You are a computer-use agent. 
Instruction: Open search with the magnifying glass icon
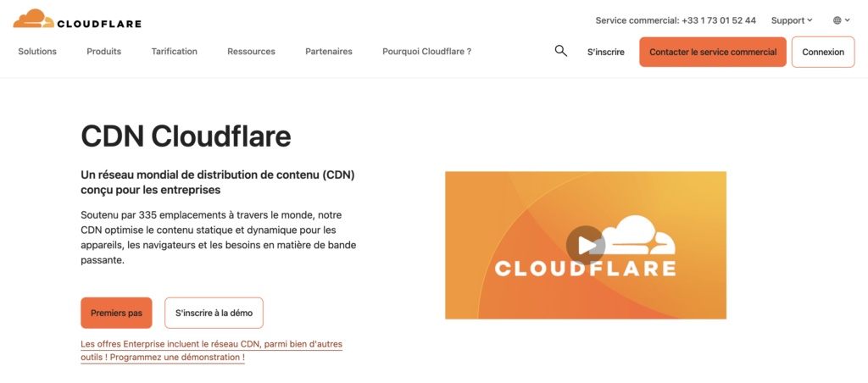tap(560, 51)
